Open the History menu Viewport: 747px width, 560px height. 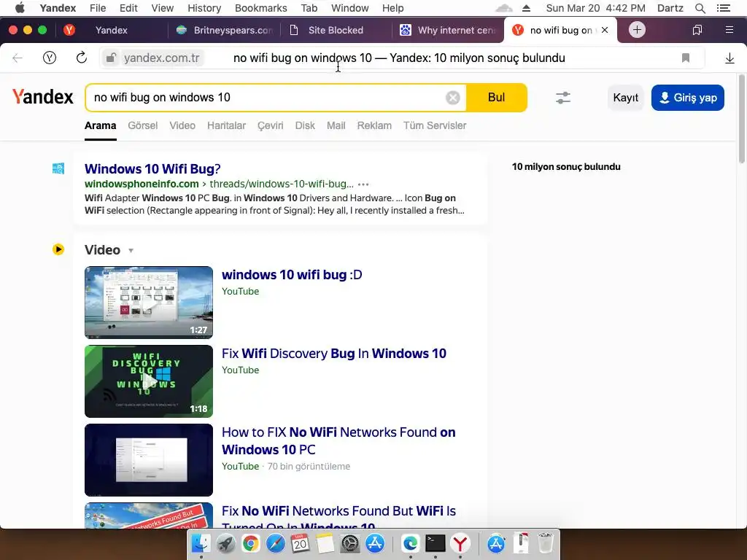click(x=204, y=8)
